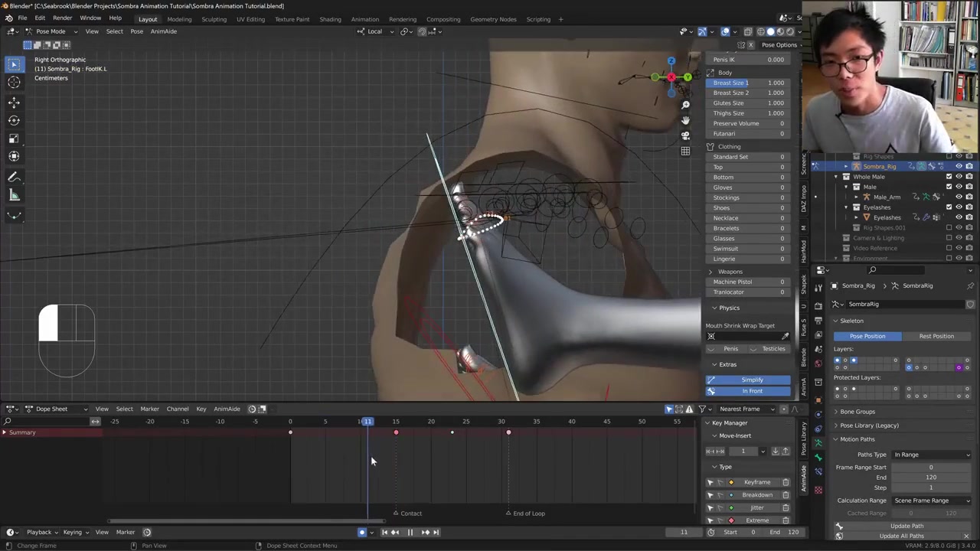Select the Rotate tool
The width and height of the screenshot is (980, 551).
point(14,120)
